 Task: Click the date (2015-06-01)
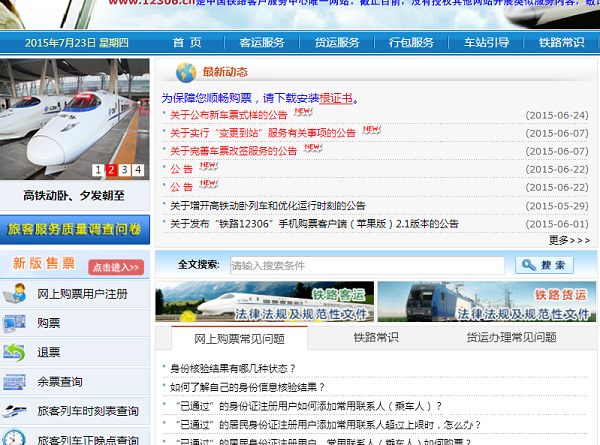pos(557,224)
